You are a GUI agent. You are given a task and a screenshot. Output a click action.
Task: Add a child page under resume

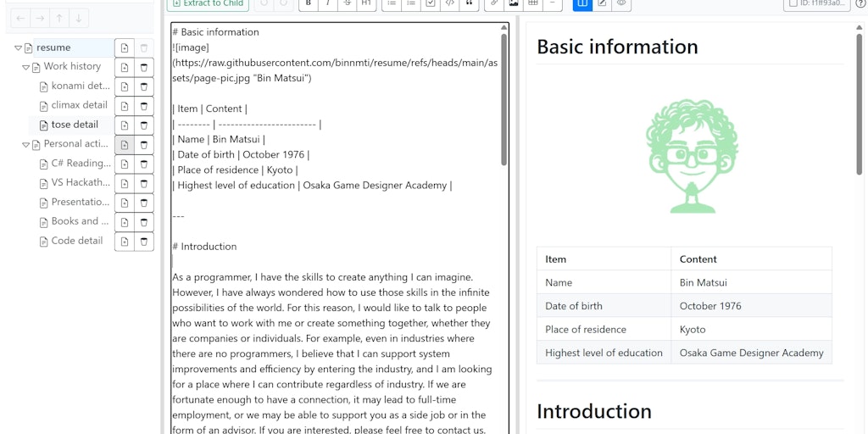[x=125, y=48]
